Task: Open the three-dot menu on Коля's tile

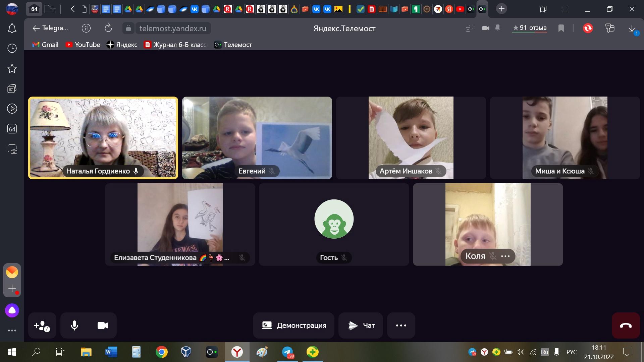Action: [x=505, y=256]
